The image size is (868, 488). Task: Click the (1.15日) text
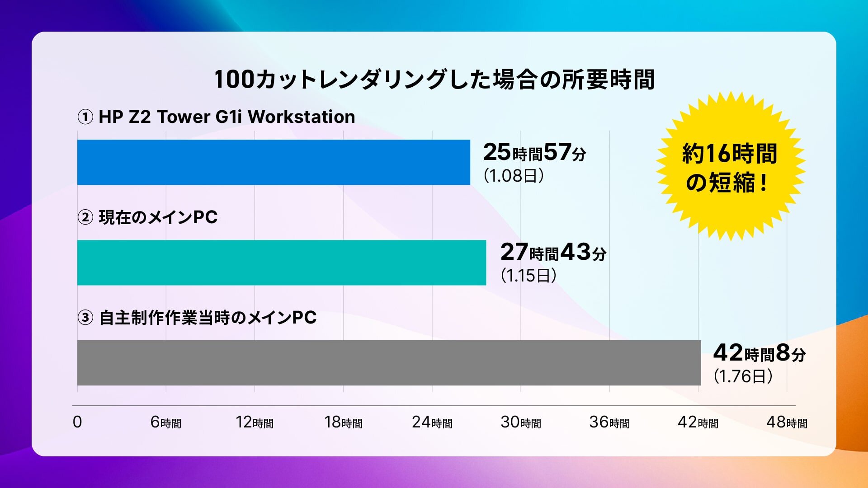528,276
